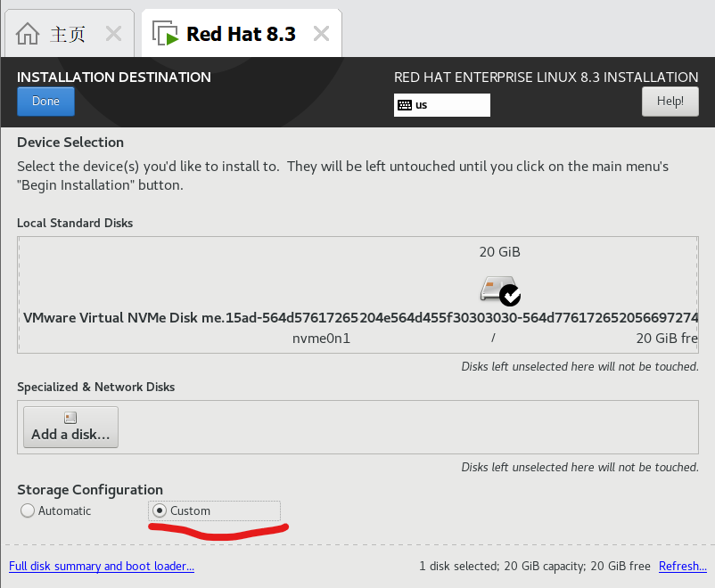Open the Help panel
This screenshot has height=588, width=715.
[x=670, y=101]
